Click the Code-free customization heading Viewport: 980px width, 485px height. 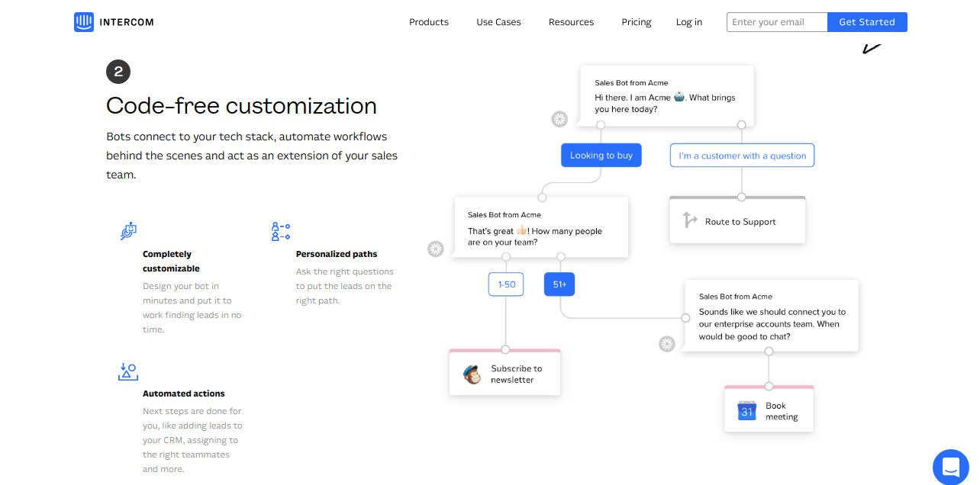point(241,105)
